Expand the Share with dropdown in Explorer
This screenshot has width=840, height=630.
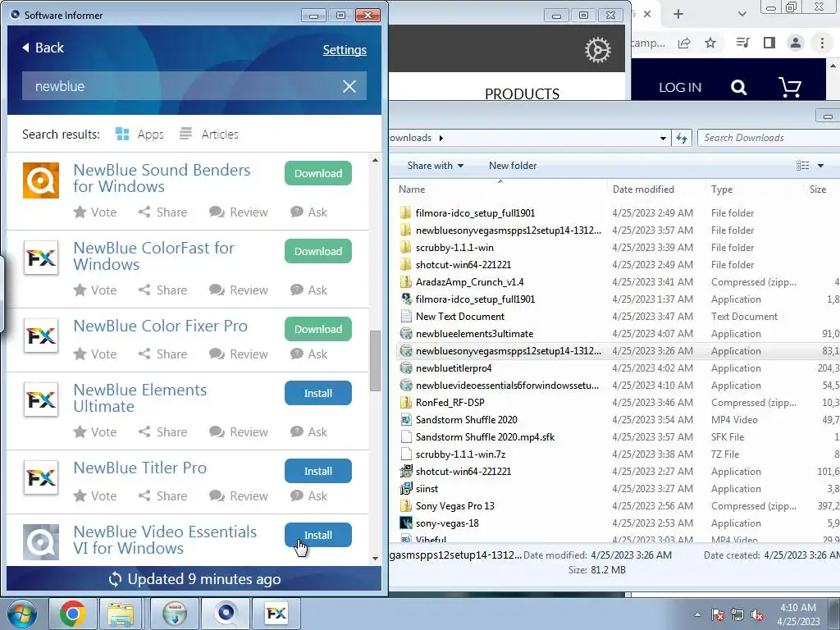tap(436, 166)
